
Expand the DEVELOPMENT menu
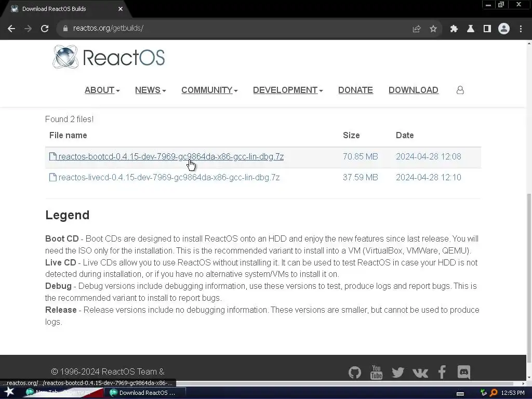pyautogui.click(x=288, y=90)
